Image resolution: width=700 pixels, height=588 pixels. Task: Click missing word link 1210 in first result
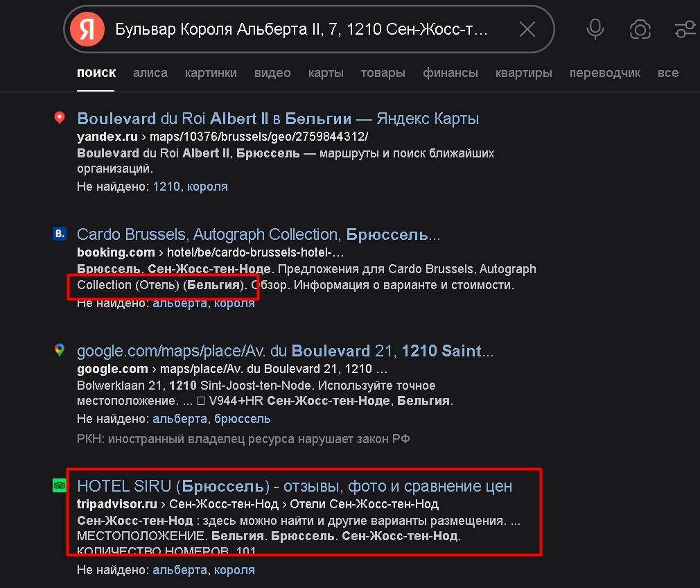(166, 187)
